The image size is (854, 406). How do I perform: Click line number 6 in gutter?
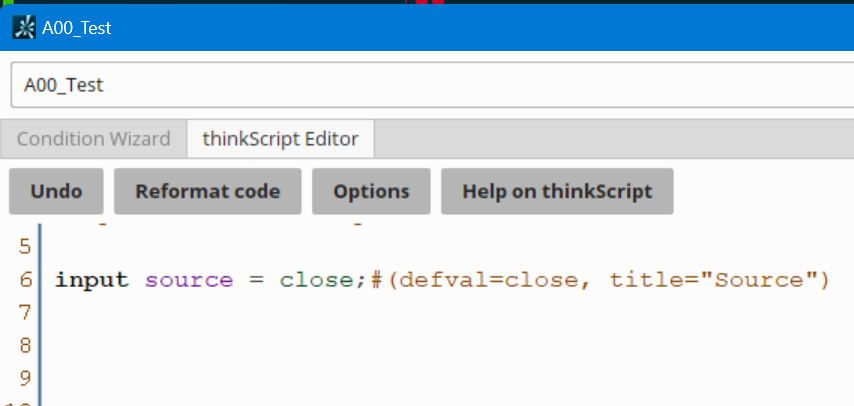tap(25, 280)
